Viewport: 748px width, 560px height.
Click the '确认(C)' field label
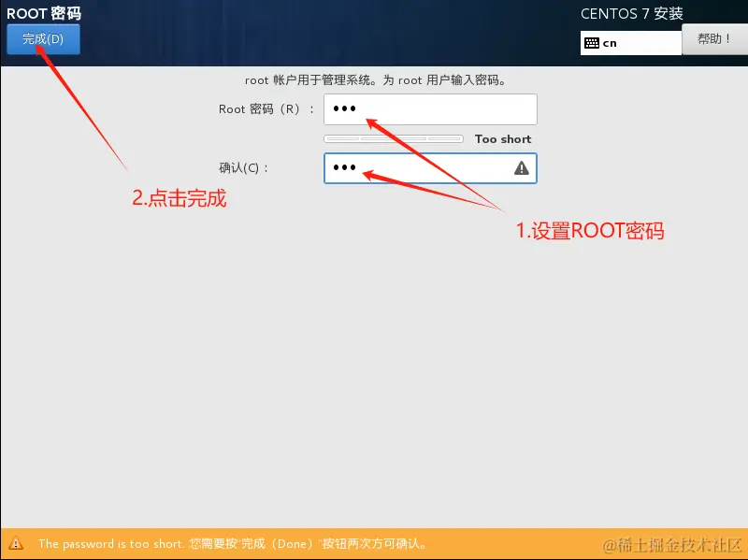pos(243,168)
